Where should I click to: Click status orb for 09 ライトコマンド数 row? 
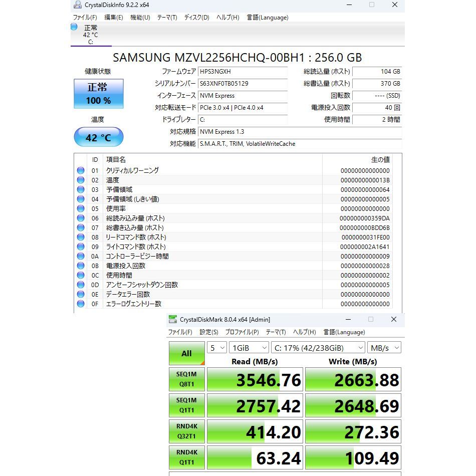81,247
